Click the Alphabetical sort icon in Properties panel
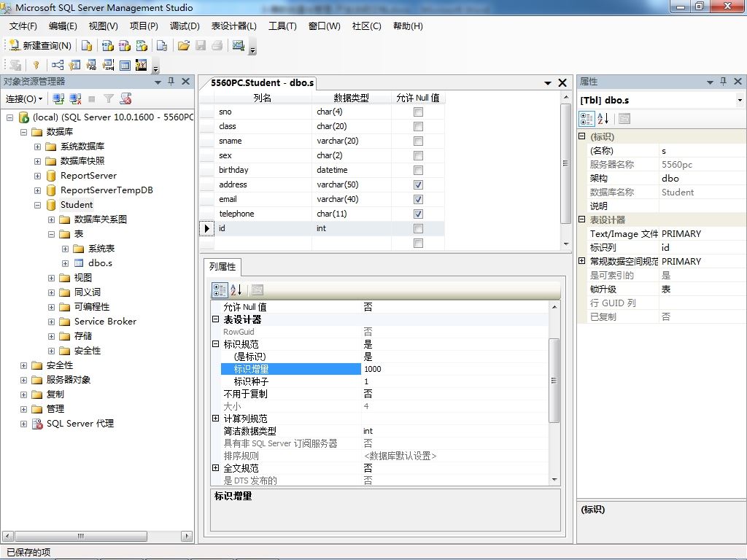 coord(603,119)
